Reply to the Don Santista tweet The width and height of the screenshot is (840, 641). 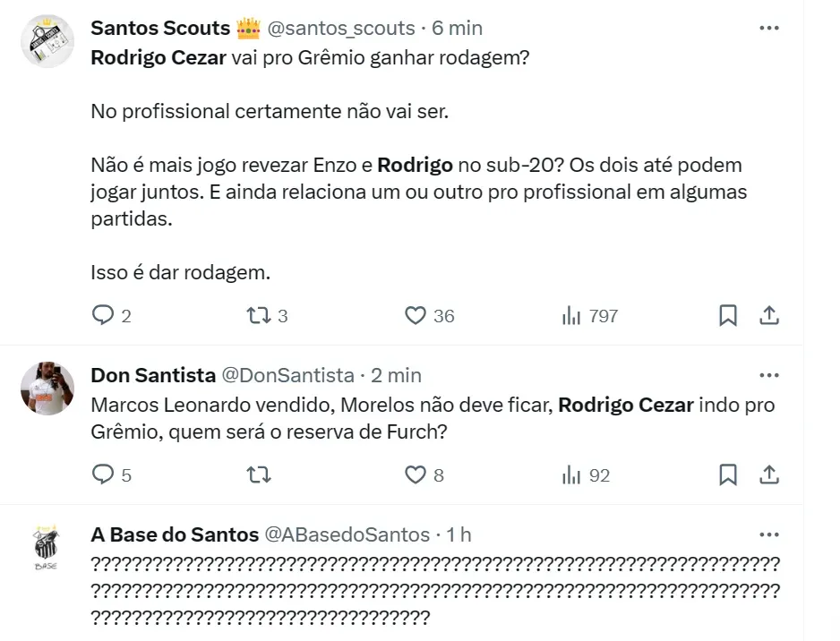(104, 474)
